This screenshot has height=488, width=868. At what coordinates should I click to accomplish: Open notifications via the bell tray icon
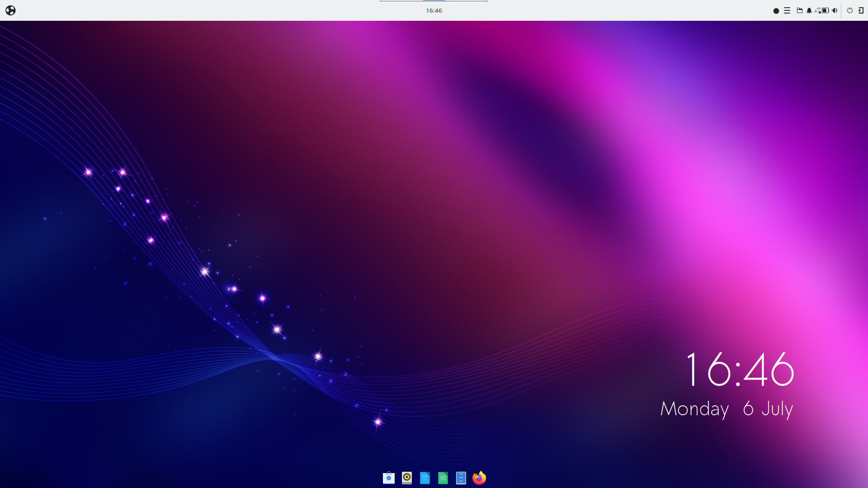pos(809,10)
